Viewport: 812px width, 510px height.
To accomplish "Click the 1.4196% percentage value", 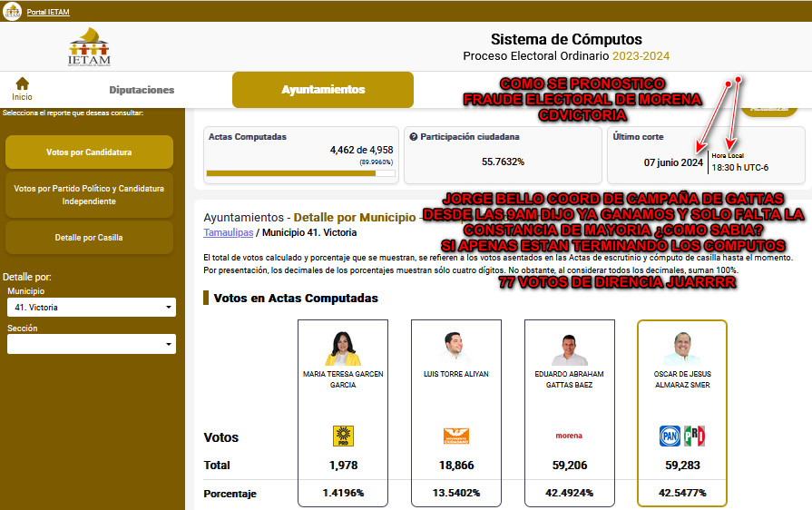I will click(x=343, y=493).
